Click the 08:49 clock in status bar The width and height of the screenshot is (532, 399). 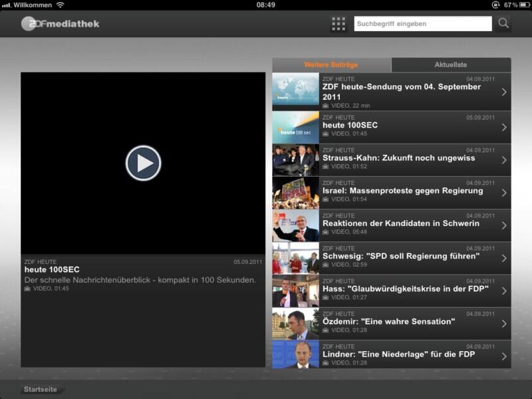pos(265,5)
